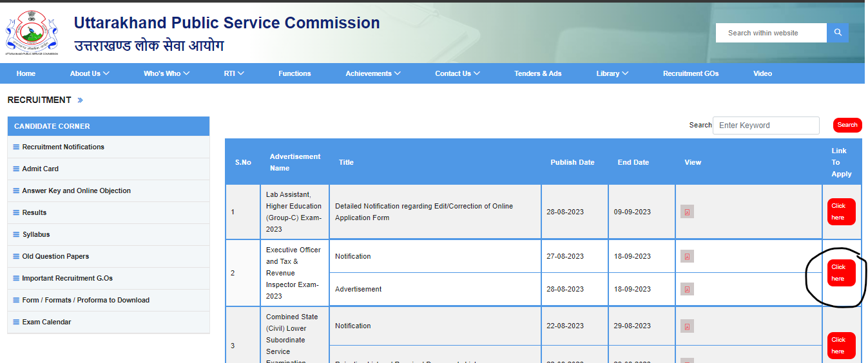
Task: Open PDF icon for Executive Officer Notification 27-08-2023
Action: coord(687,257)
